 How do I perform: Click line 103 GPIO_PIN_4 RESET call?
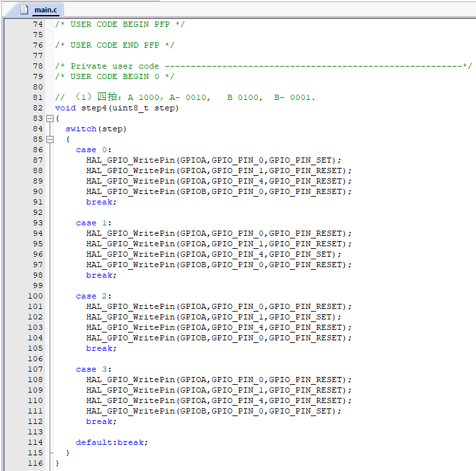(219, 328)
